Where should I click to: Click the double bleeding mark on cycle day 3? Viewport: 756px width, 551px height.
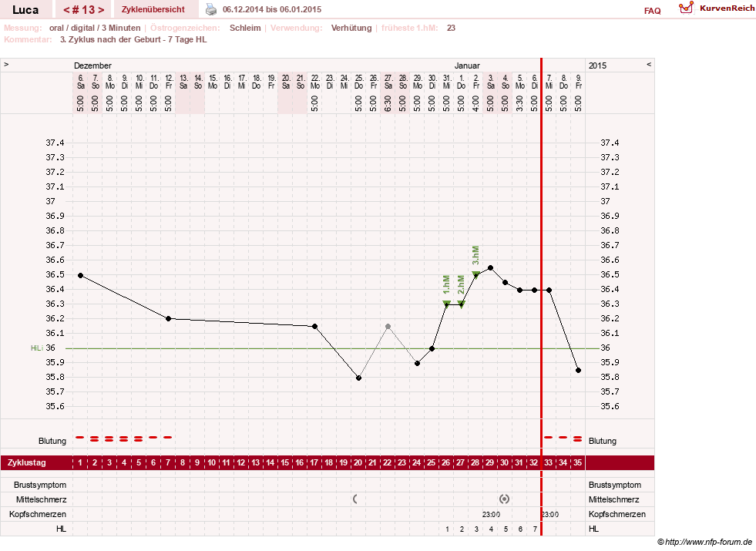click(109, 438)
